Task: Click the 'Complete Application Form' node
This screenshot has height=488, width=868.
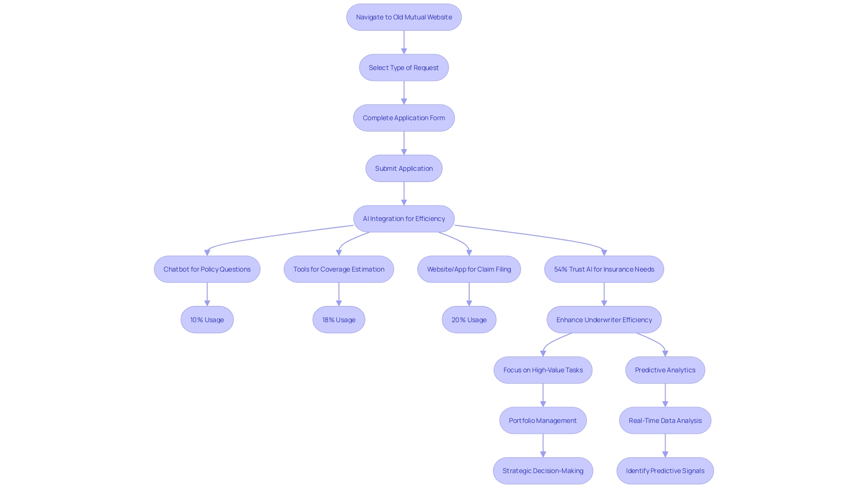Action: (404, 117)
